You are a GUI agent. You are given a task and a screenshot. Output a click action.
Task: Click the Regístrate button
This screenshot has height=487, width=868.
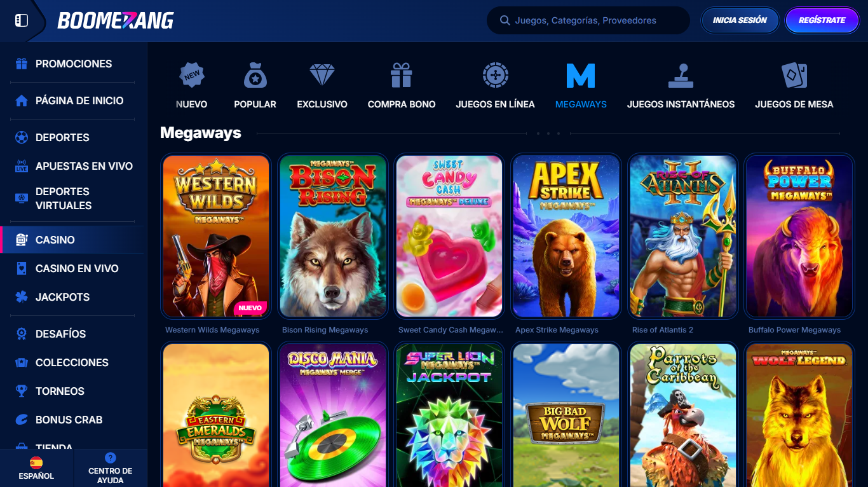click(822, 20)
